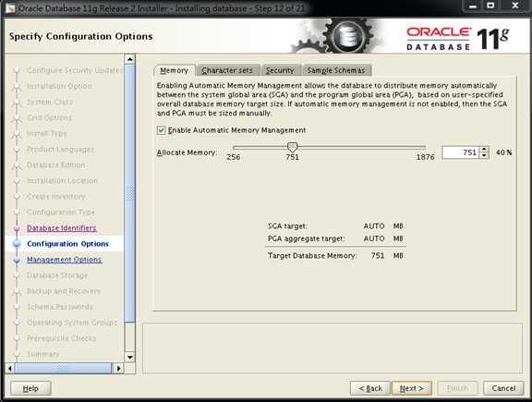Switch to the Memory tab
Screen dimensions: 532x402
(x=174, y=70)
